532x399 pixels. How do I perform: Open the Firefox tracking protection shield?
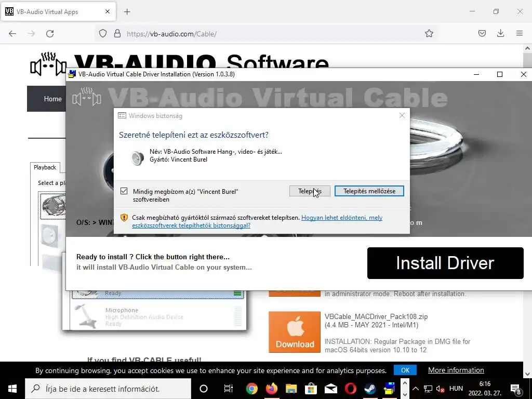coord(103,33)
